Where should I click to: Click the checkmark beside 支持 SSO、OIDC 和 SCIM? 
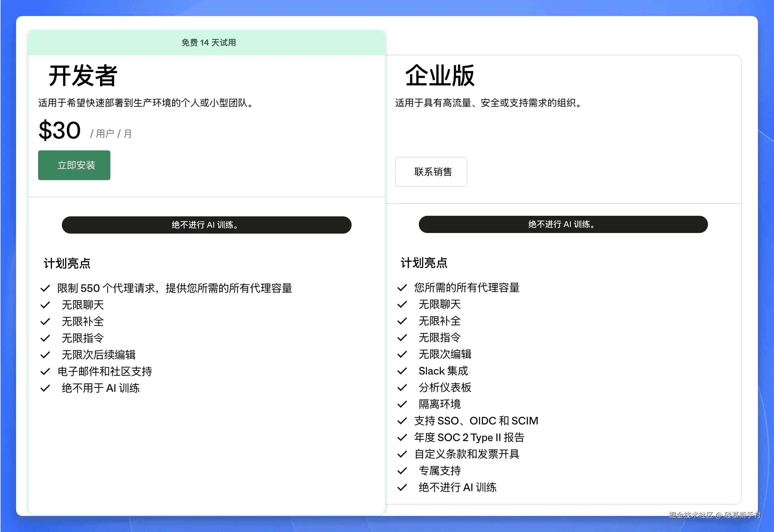(402, 421)
